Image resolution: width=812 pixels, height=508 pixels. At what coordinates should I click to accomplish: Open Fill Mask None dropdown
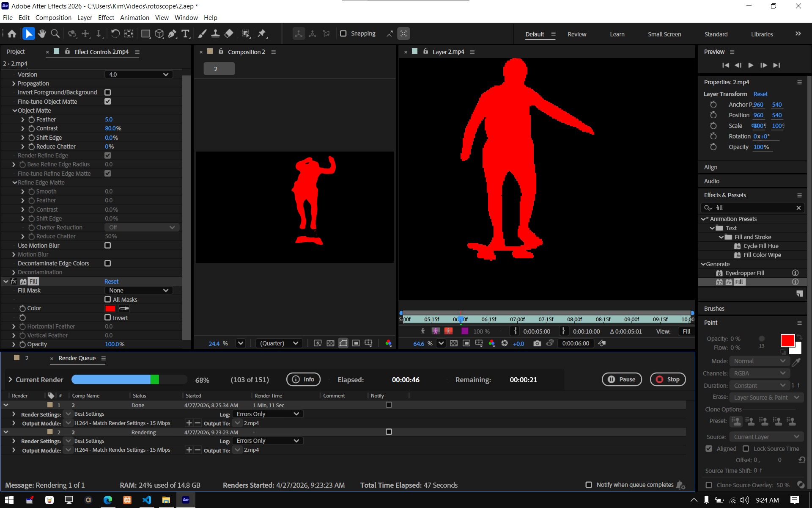coord(138,290)
